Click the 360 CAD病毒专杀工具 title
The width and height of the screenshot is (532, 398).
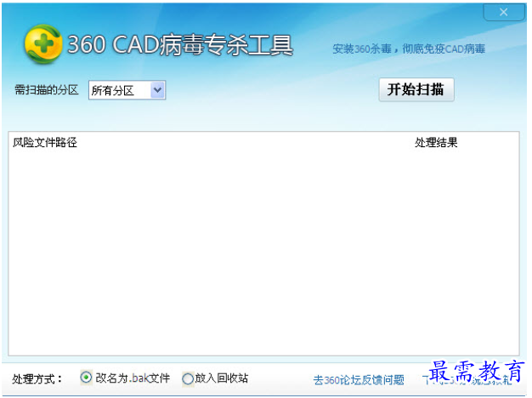click(180, 45)
